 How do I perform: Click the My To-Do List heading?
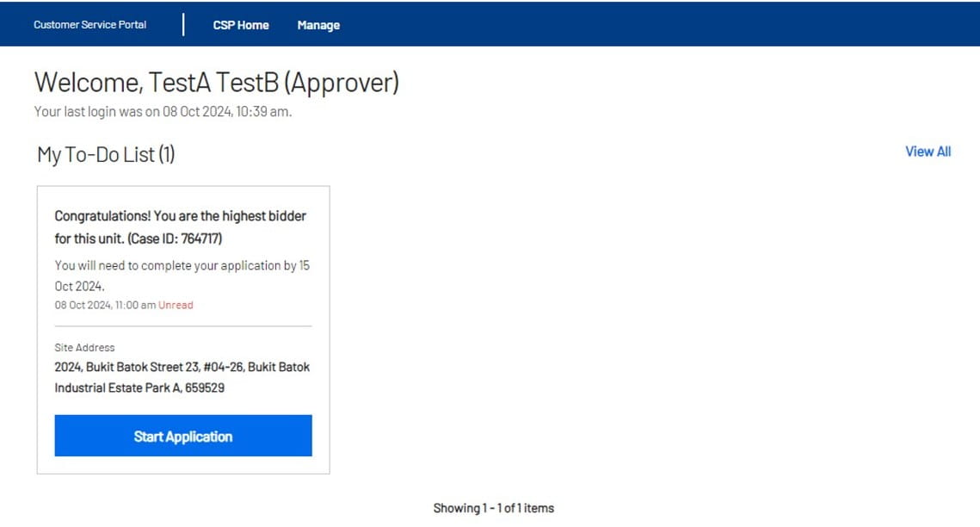(105, 154)
